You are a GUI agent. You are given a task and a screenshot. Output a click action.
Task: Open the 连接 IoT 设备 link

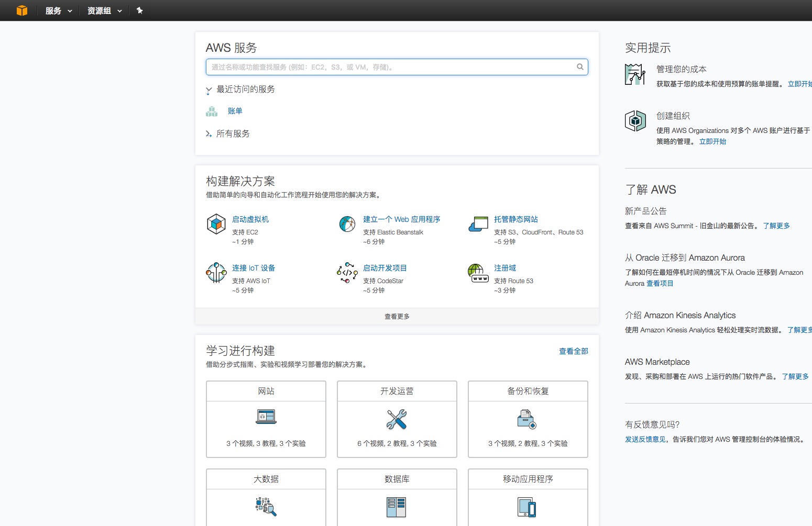point(254,268)
